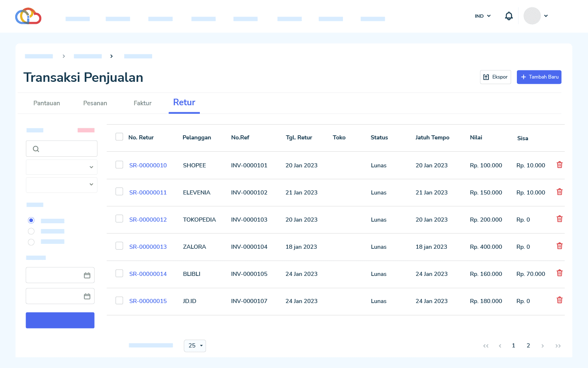Switch to the Faktur tab

click(x=142, y=103)
